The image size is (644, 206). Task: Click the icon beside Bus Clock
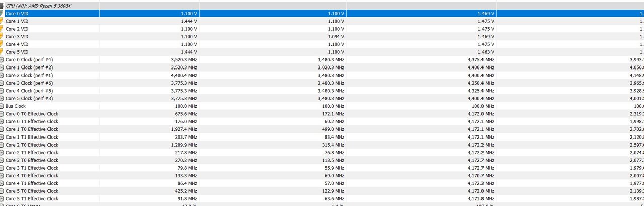click(2, 106)
